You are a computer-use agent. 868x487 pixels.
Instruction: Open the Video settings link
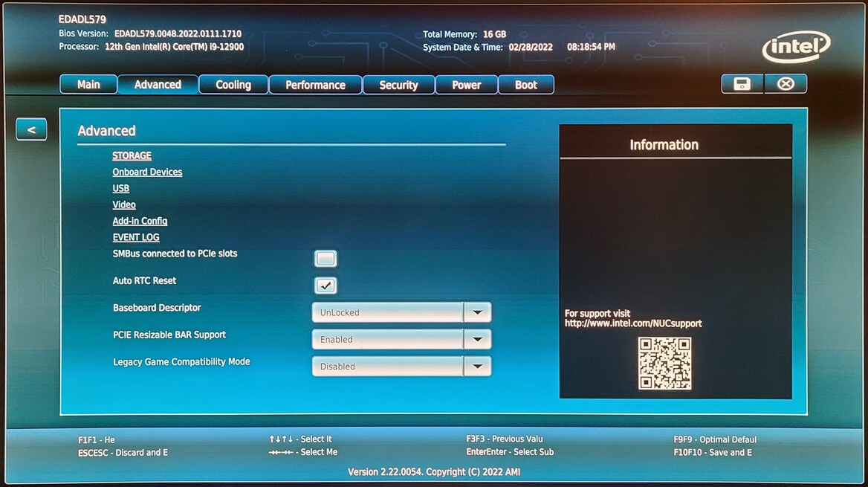point(124,204)
